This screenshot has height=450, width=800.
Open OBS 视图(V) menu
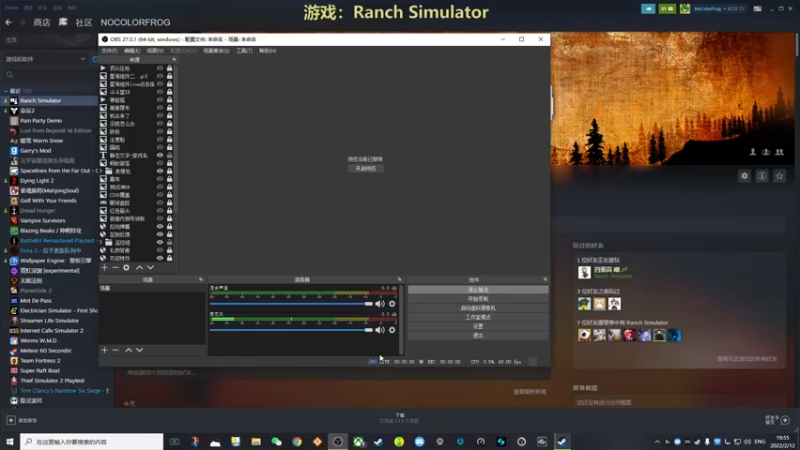[155, 51]
